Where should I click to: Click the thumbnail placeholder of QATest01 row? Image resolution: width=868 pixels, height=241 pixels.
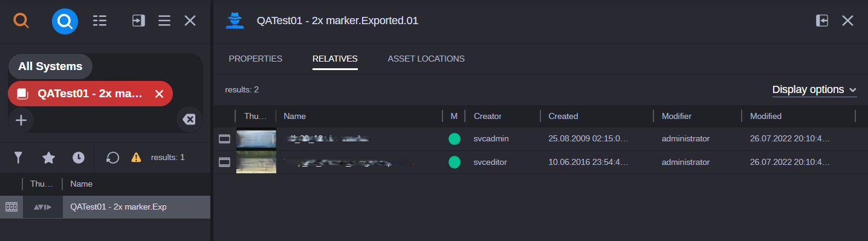43,207
